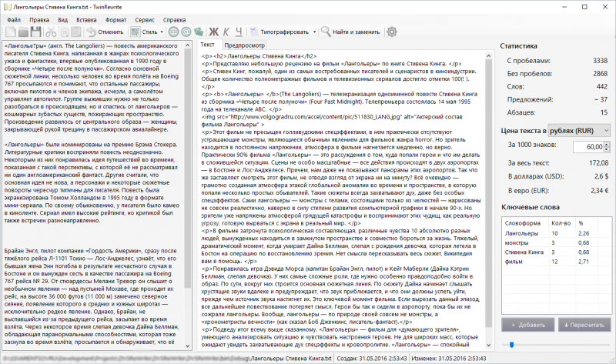Image resolution: width=616 pixels, height=364 pixels.
Task: Open the Стиль style menu
Action: click(147, 32)
